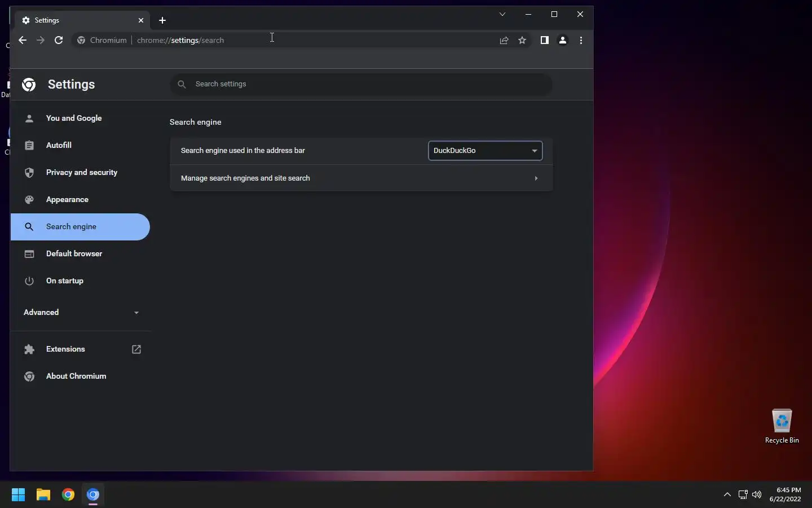Click the Extensions external link icon

[x=136, y=349]
